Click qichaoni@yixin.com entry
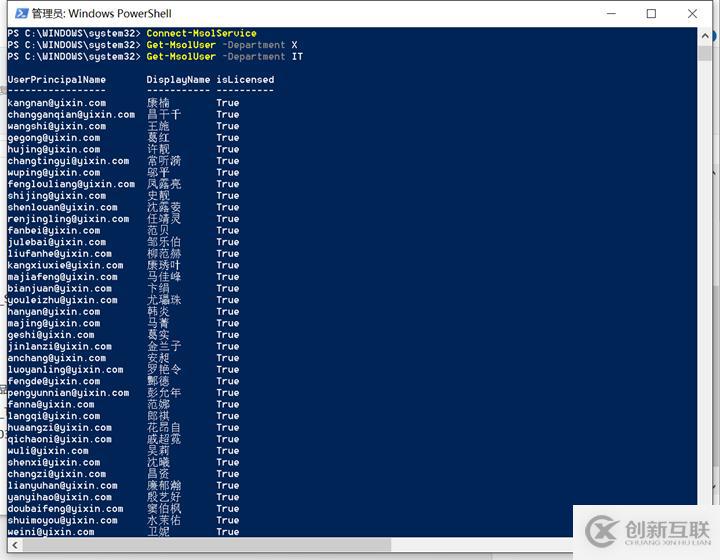 tap(60, 439)
